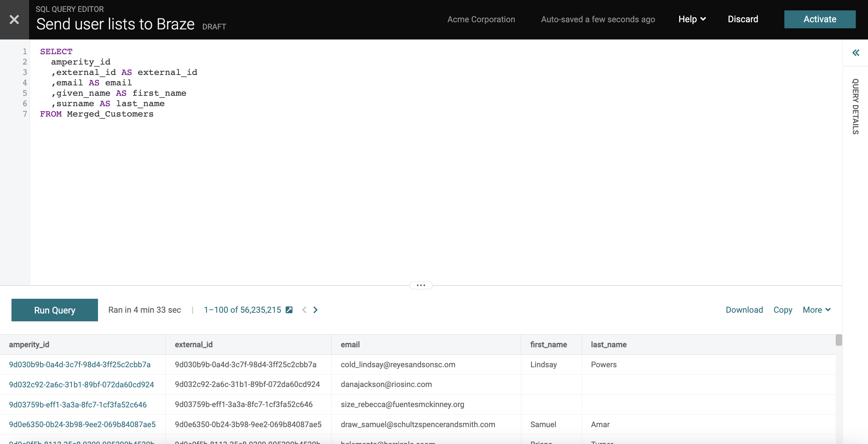Click line number 4 in the gutter
Image resolution: width=868 pixels, height=444 pixels.
pos(25,83)
